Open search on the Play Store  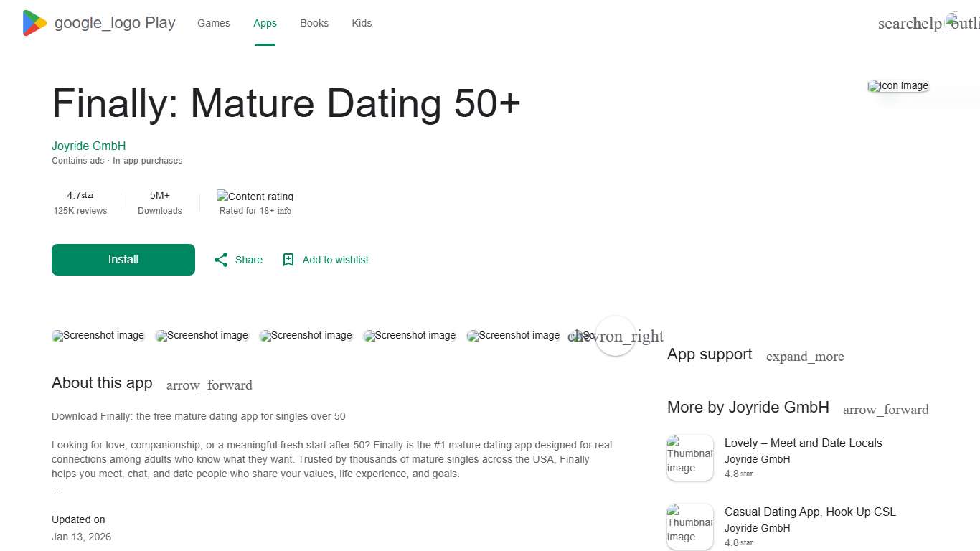click(896, 23)
